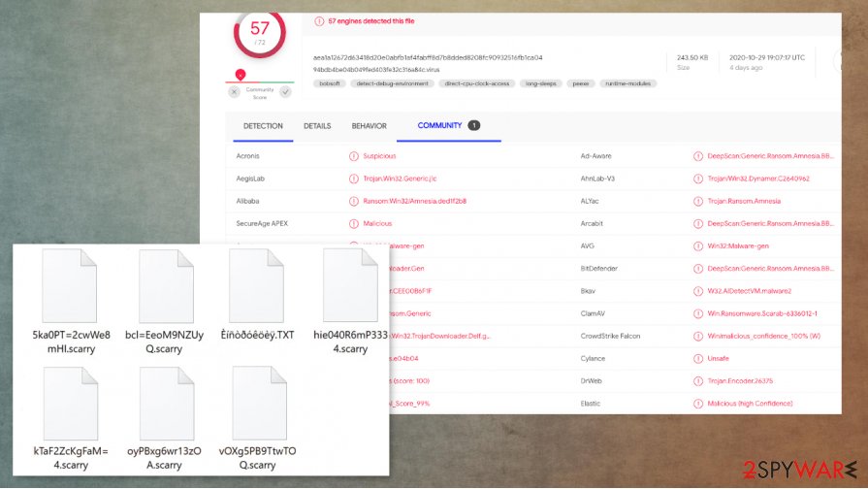Click 'Trojan.Encoder.26375' DrWeb result

740,381
